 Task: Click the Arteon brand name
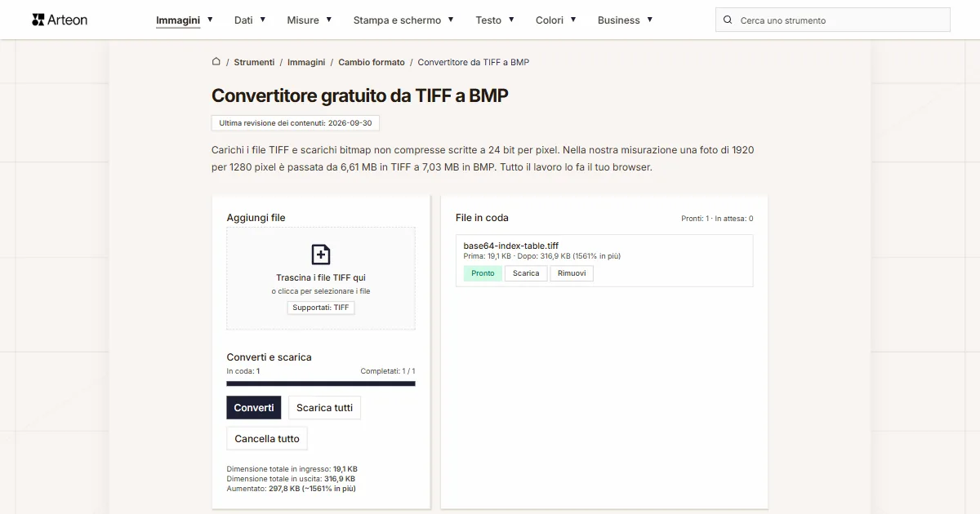point(68,20)
